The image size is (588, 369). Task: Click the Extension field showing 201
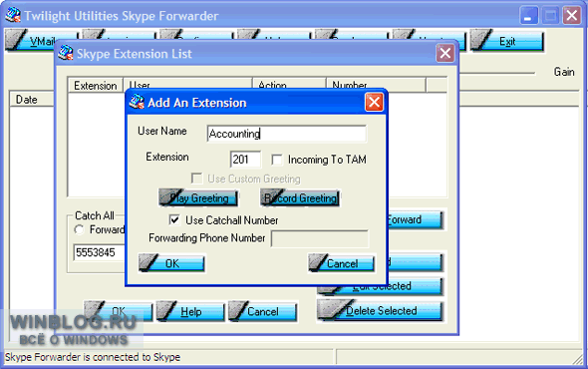245,160
